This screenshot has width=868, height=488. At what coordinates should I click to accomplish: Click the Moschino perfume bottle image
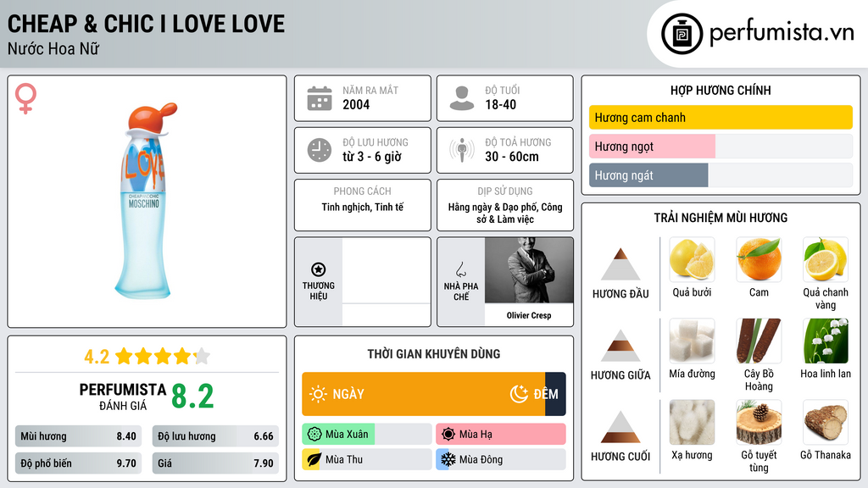tap(144, 200)
